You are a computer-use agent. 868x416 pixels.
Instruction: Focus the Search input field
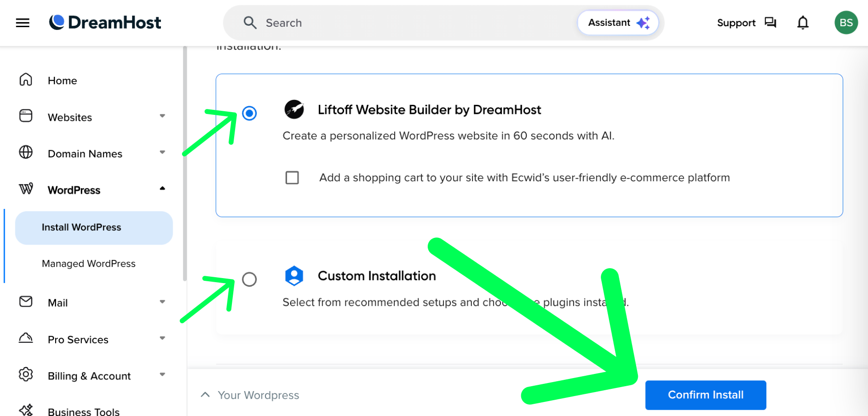coord(407,23)
